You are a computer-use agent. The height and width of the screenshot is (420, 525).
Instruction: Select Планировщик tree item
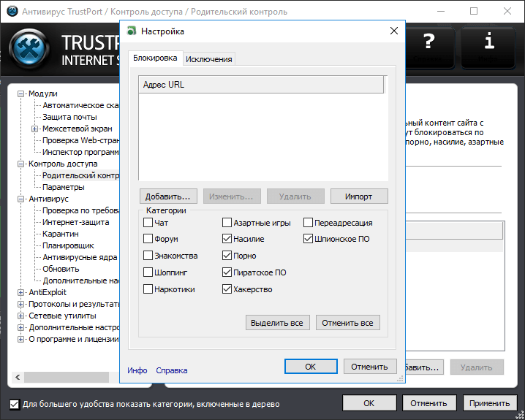(x=68, y=245)
